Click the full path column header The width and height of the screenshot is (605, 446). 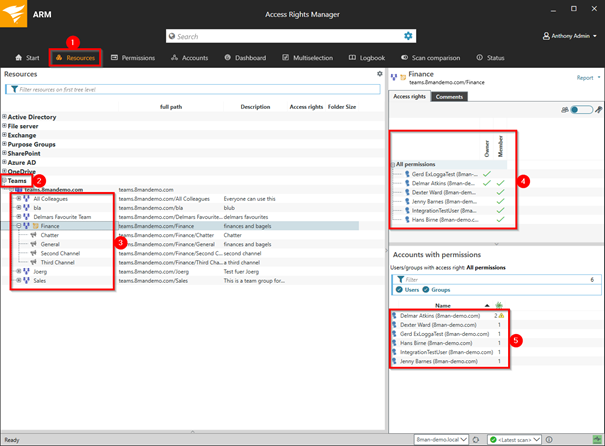[171, 107]
